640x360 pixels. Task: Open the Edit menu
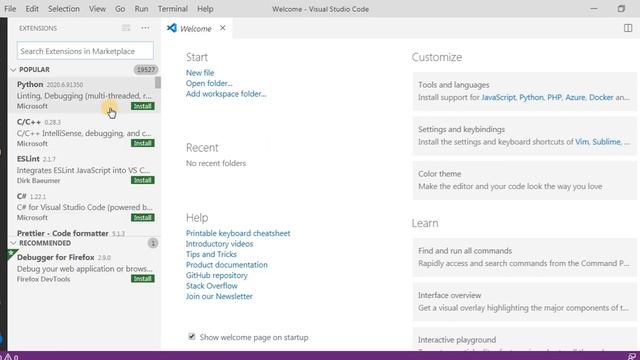32,9
